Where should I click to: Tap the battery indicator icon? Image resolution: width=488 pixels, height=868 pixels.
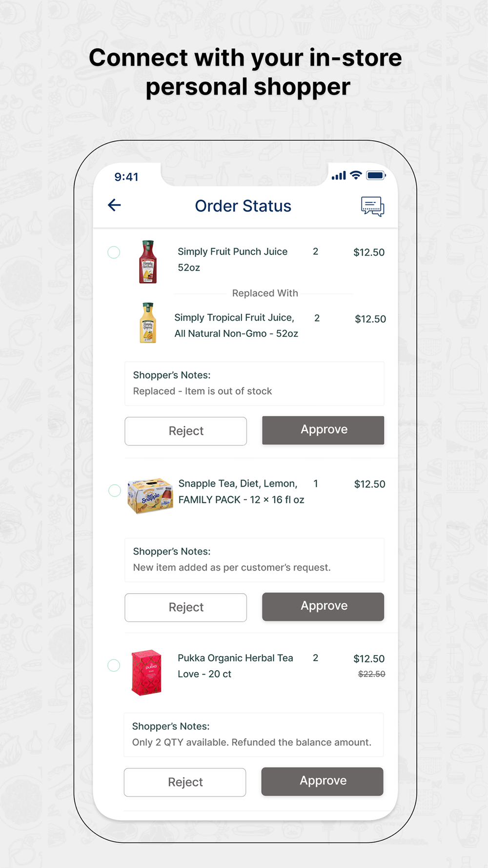[376, 175]
